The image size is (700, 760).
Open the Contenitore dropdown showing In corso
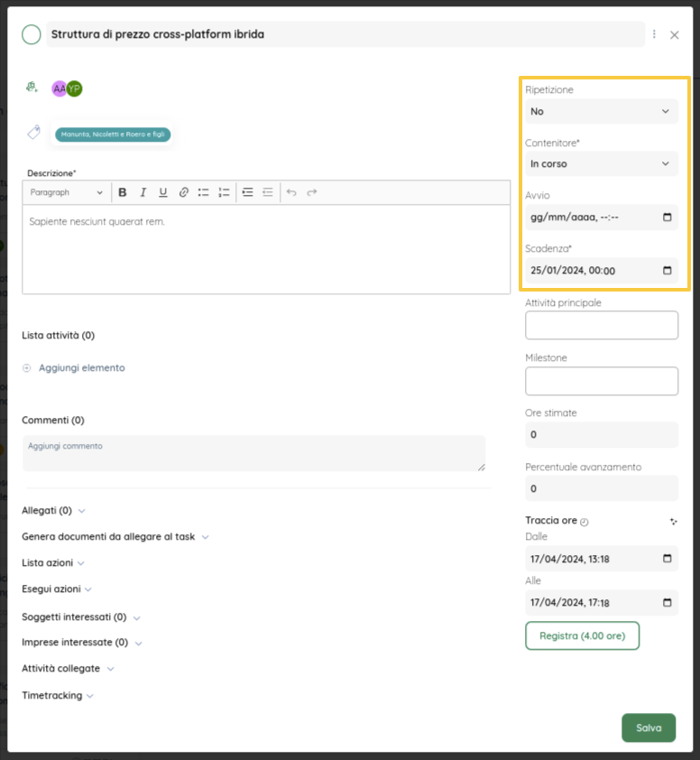[602, 163]
